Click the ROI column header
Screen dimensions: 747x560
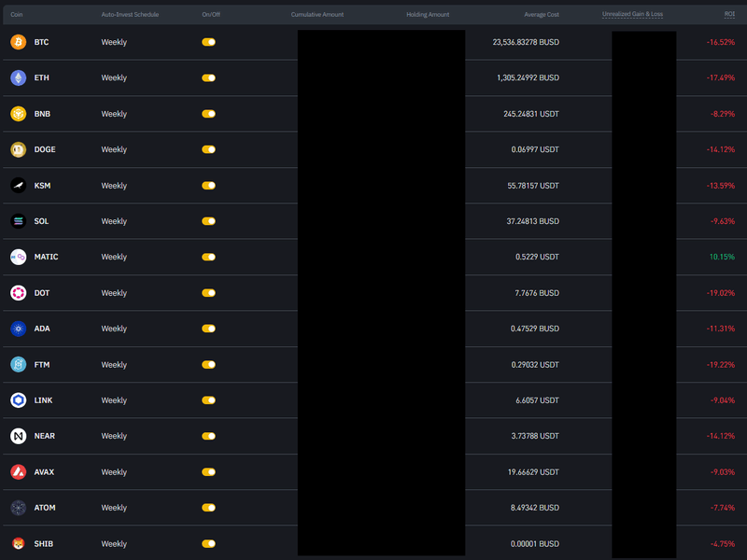point(729,14)
